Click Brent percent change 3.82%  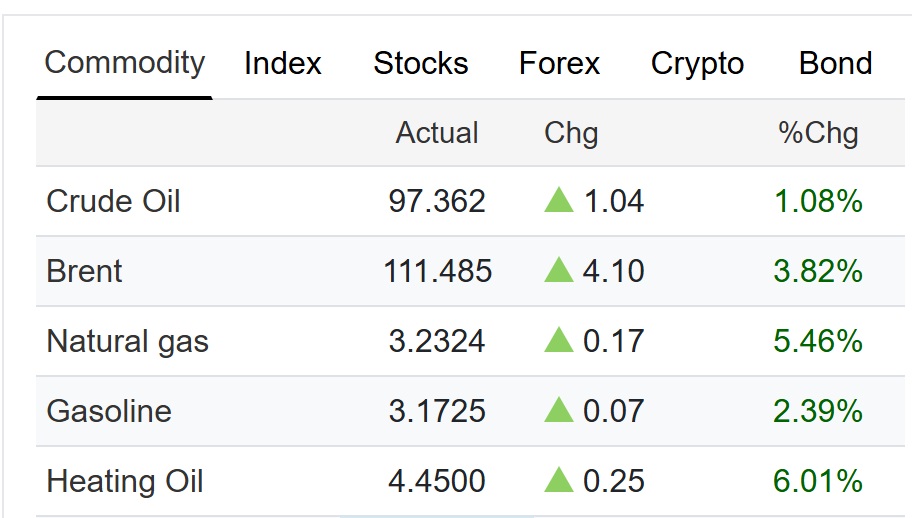point(818,271)
